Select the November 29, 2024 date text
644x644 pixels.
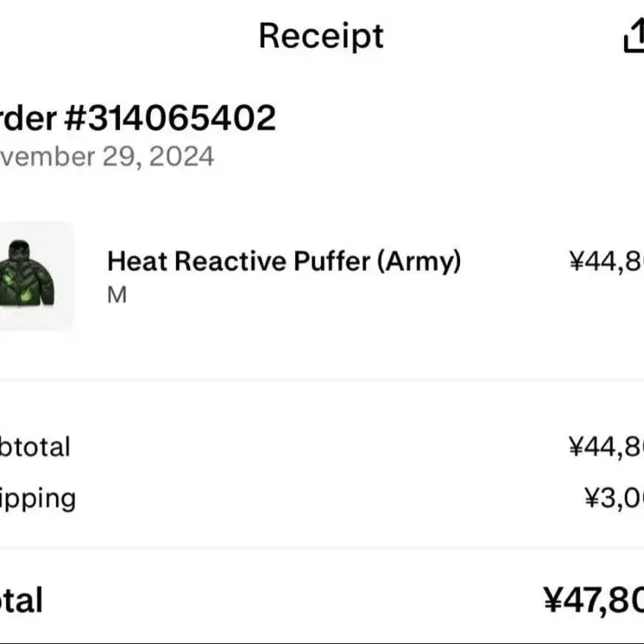pyautogui.click(x=107, y=157)
